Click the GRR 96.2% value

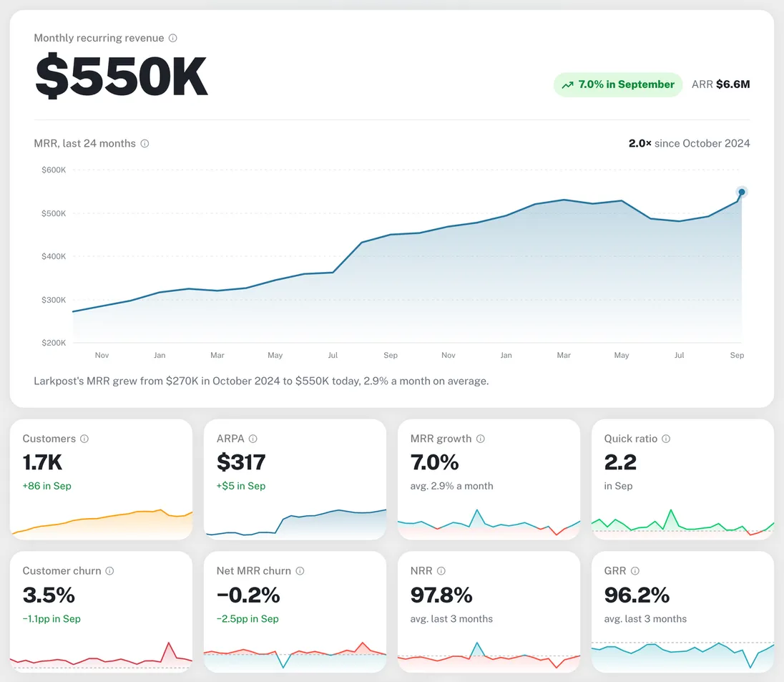click(637, 595)
